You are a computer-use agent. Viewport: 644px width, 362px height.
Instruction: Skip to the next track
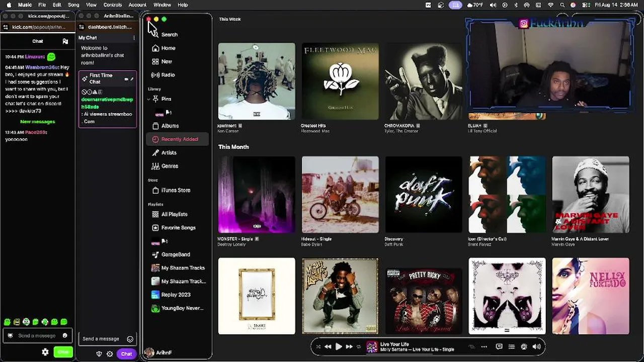click(349, 346)
